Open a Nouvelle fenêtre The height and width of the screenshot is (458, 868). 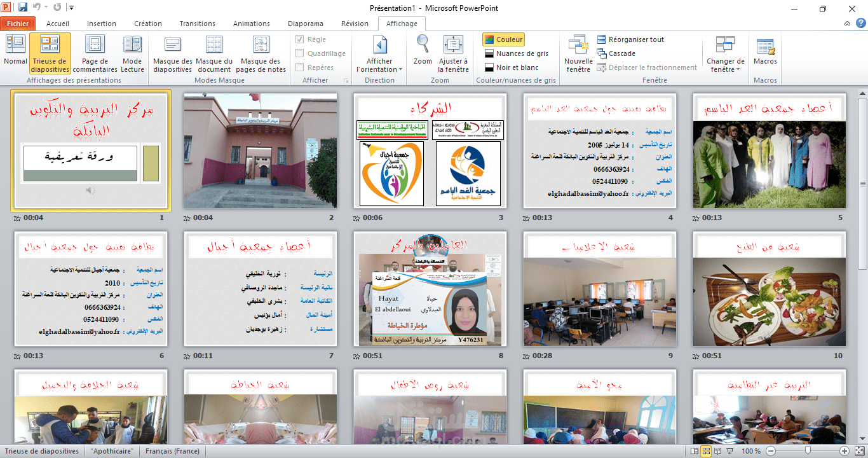tap(578, 53)
